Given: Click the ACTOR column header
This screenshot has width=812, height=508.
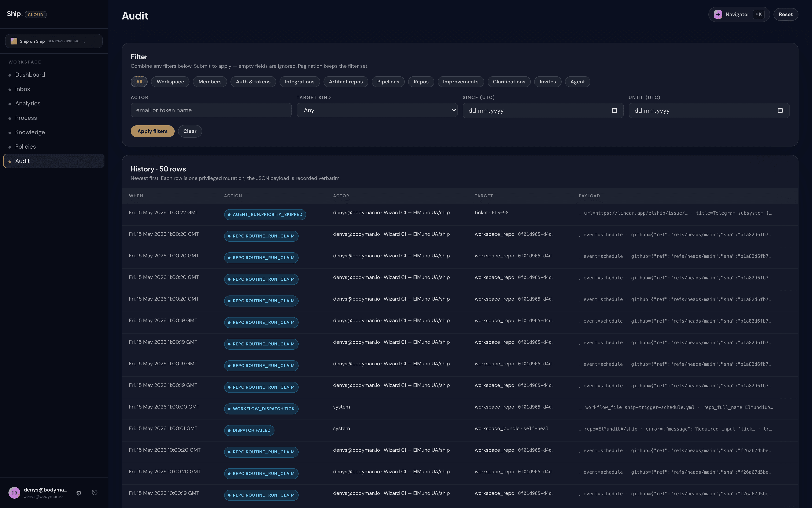Looking at the screenshot, I should pos(341,196).
